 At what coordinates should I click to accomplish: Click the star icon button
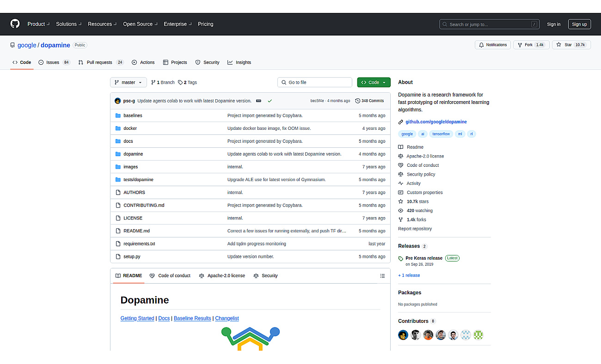pos(558,45)
